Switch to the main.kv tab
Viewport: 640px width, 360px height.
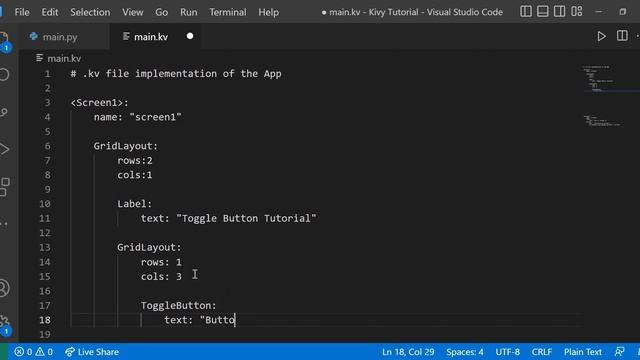click(151, 37)
